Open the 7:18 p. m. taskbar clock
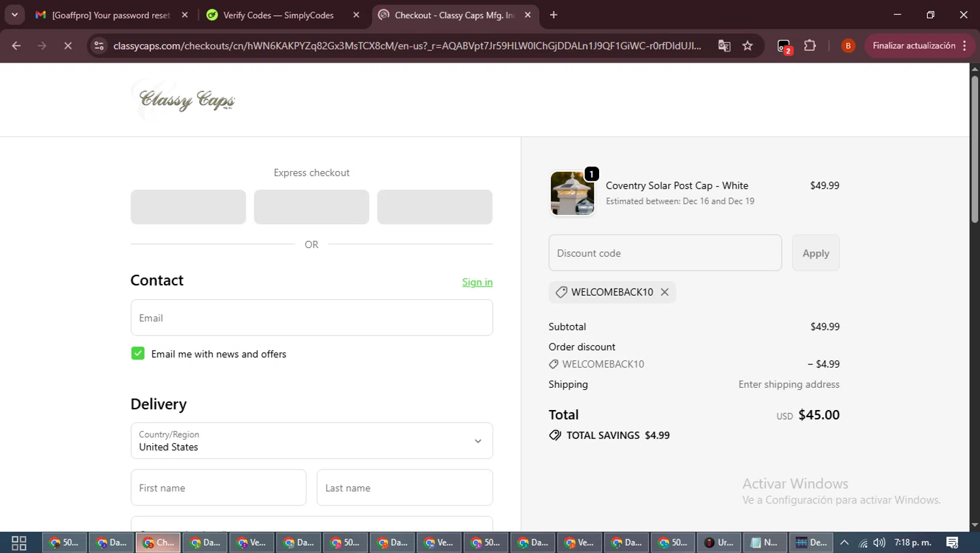The width and height of the screenshot is (980, 553). [913, 543]
